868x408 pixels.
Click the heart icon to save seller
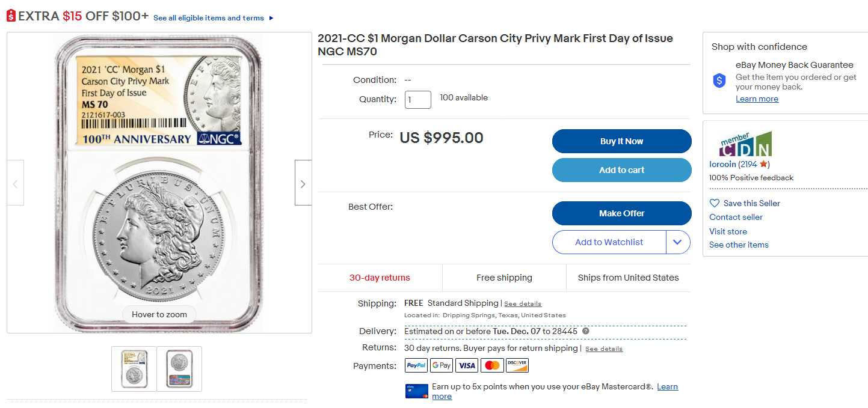715,203
